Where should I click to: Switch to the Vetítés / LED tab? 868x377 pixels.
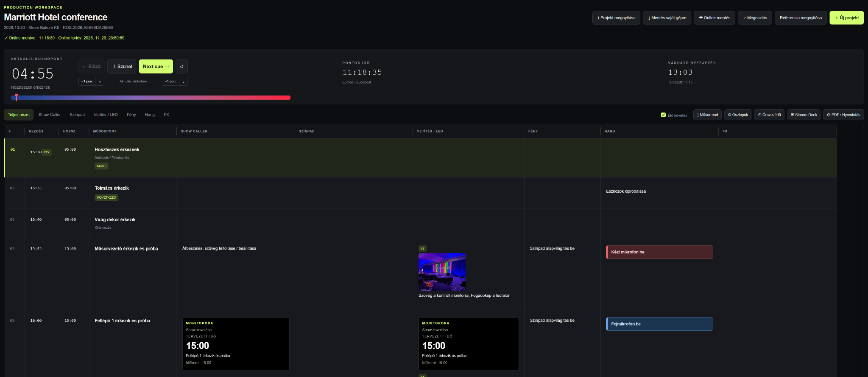106,115
